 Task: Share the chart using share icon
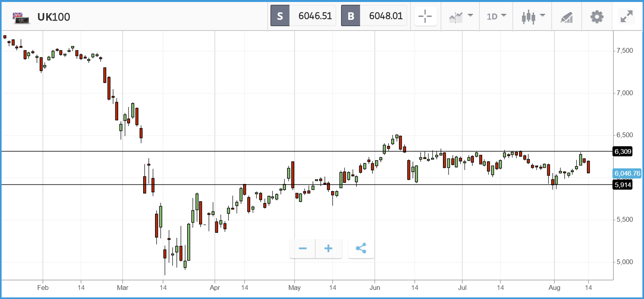point(361,249)
